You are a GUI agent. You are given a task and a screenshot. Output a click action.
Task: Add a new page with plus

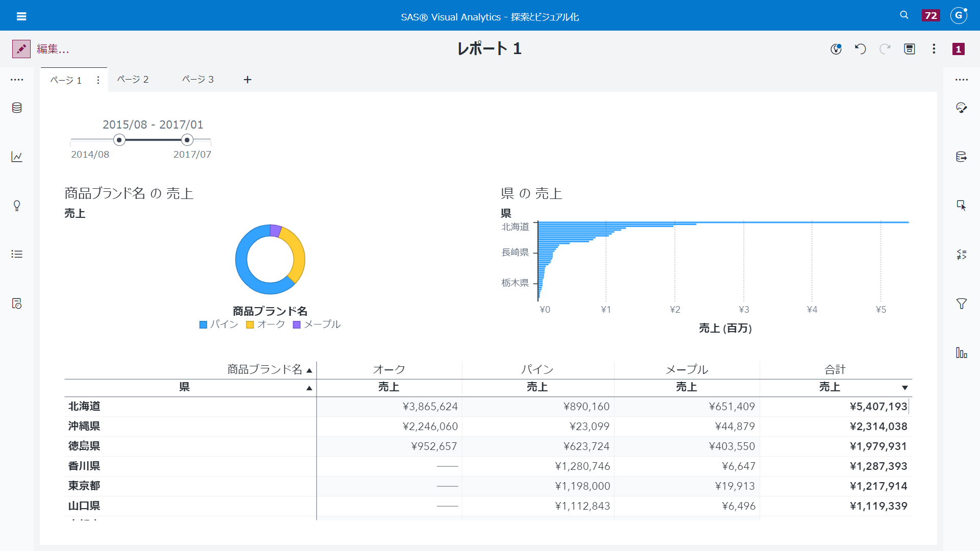pos(248,80)
